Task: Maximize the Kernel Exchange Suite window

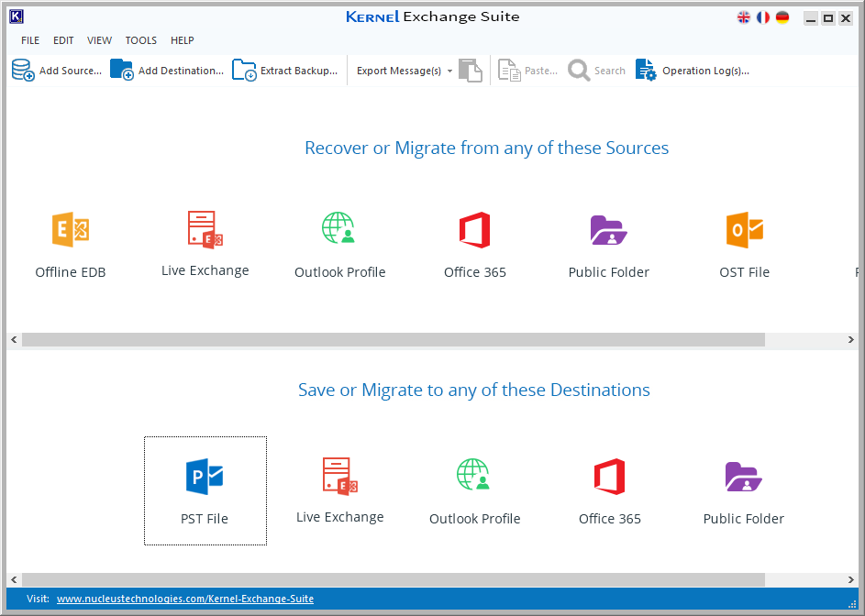Action: point(828,18)
